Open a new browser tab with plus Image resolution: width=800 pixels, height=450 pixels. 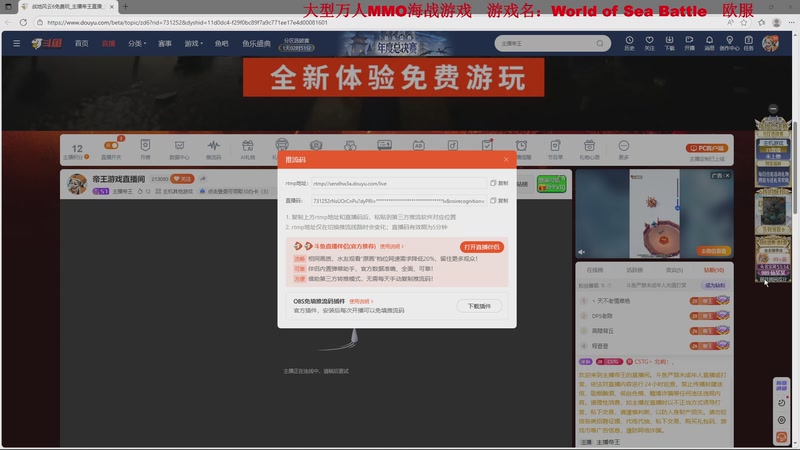pos(126,7)
